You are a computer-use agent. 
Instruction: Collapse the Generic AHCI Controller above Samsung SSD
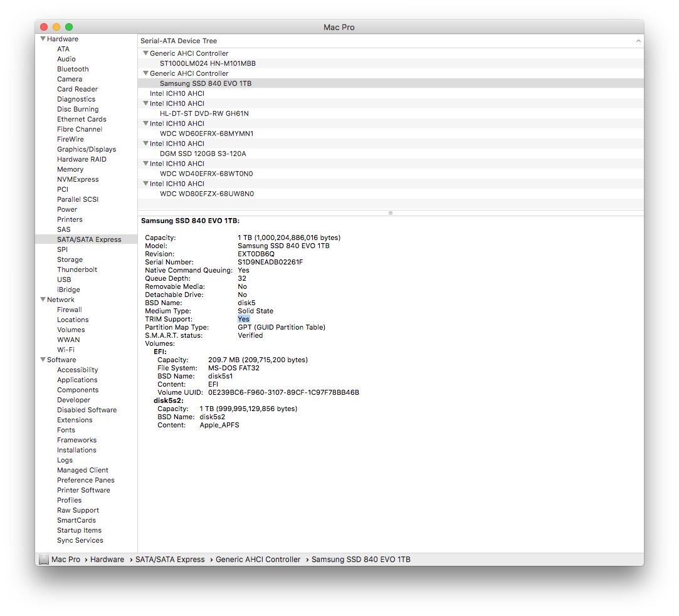(x=146, y=73)
